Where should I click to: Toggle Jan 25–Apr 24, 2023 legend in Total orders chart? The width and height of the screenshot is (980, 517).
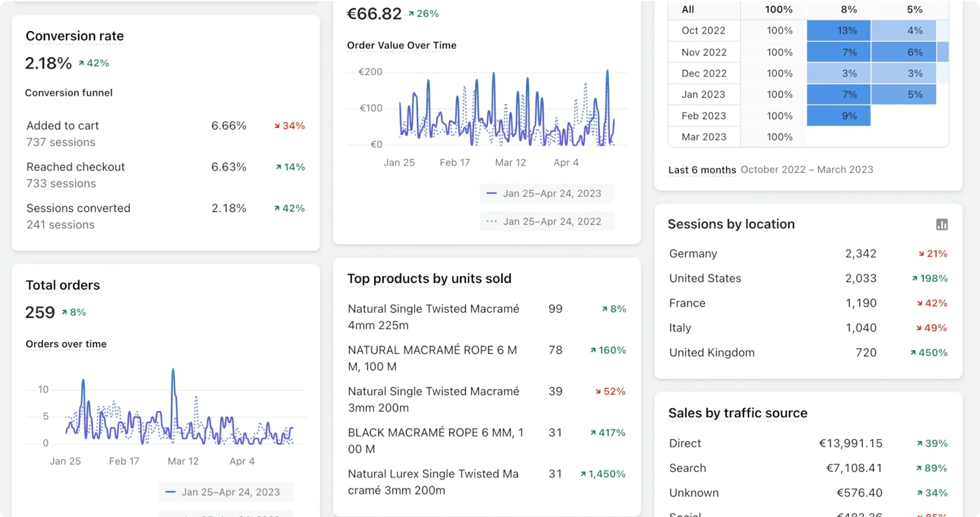225,492
